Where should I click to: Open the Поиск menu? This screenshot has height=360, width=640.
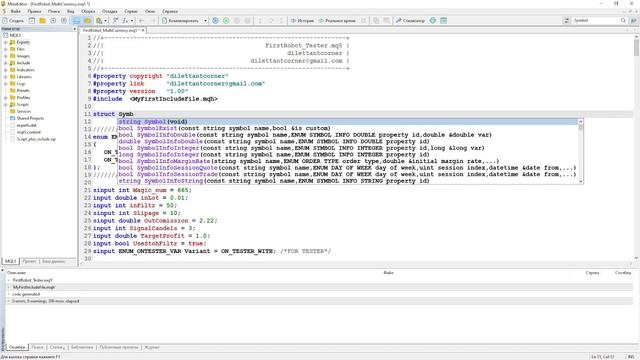pos(54,11)
